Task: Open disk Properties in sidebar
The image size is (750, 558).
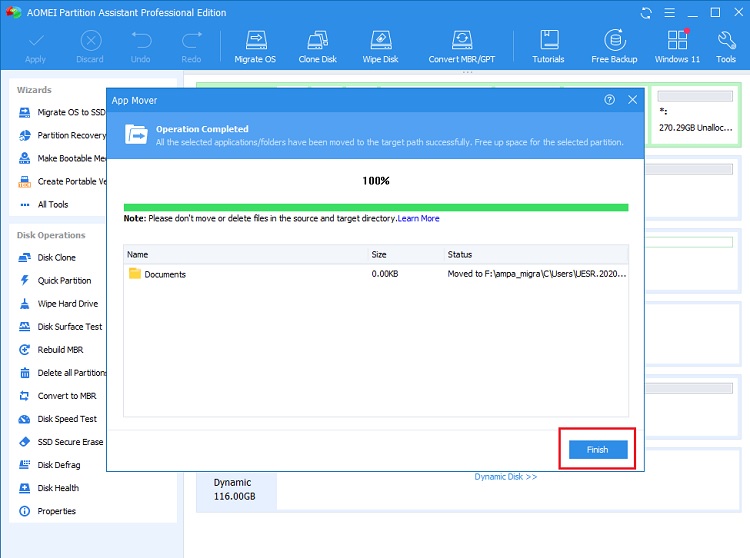Action: coord(47,511)
